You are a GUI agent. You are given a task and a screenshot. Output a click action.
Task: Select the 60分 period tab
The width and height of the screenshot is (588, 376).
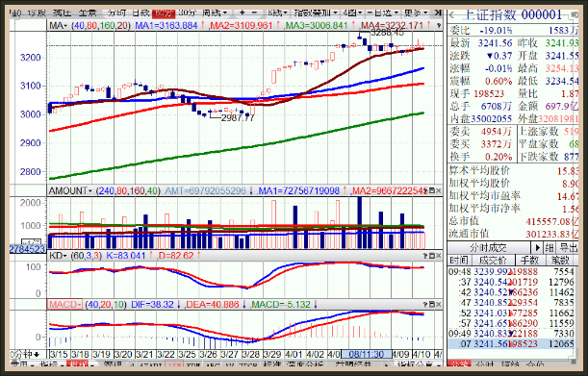point(164,13)
